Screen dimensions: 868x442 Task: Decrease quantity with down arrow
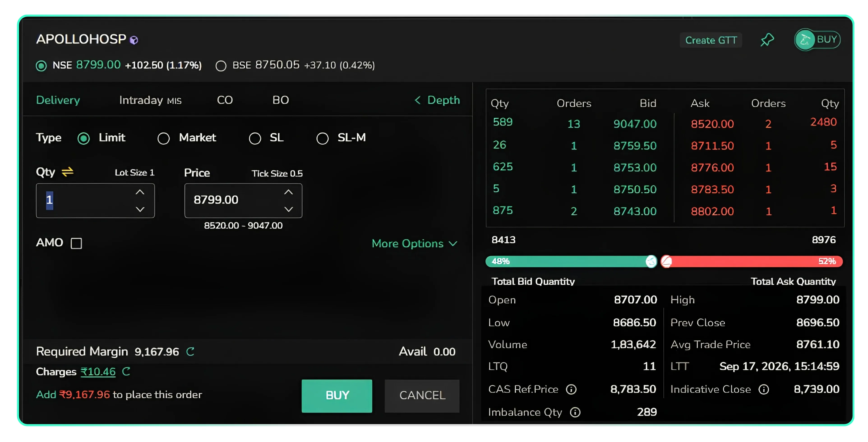click(140, 209)
